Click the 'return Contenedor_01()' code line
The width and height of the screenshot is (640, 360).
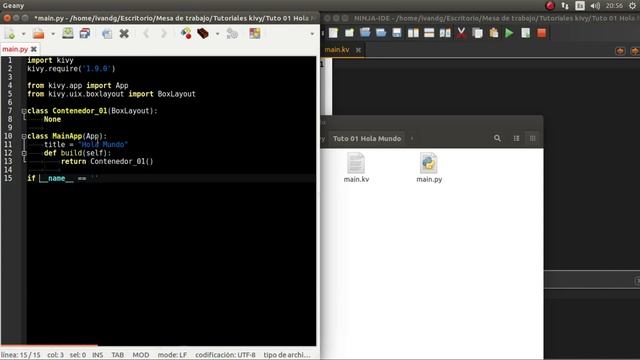[107, 161]
